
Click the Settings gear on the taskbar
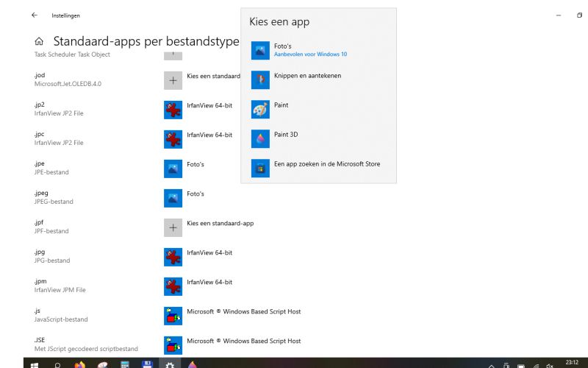click(170, 364)
